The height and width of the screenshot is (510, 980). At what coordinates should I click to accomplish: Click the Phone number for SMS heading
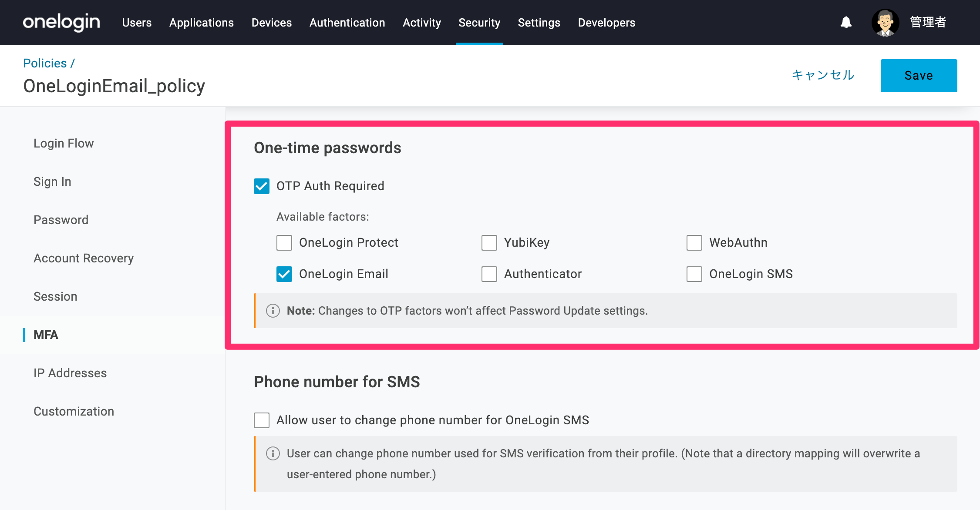[x=337, y=382]
